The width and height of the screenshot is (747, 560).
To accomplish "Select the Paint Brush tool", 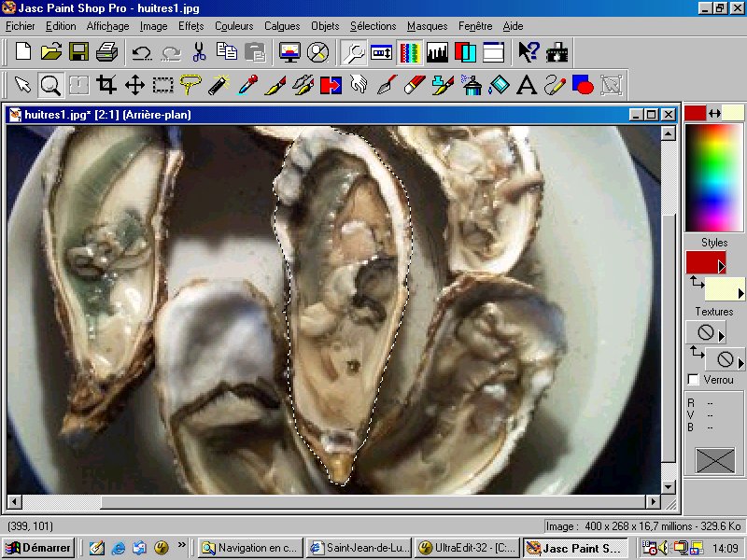I will [275, 85].
